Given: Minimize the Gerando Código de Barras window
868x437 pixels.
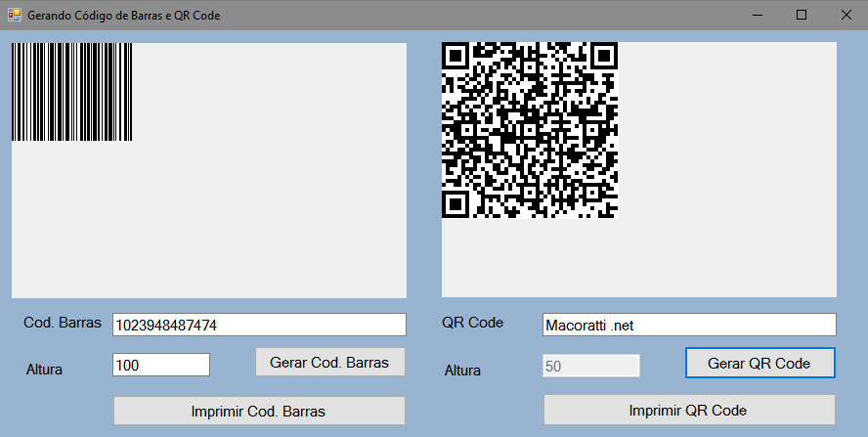Looking at the screenshot, I should [758, 15].
